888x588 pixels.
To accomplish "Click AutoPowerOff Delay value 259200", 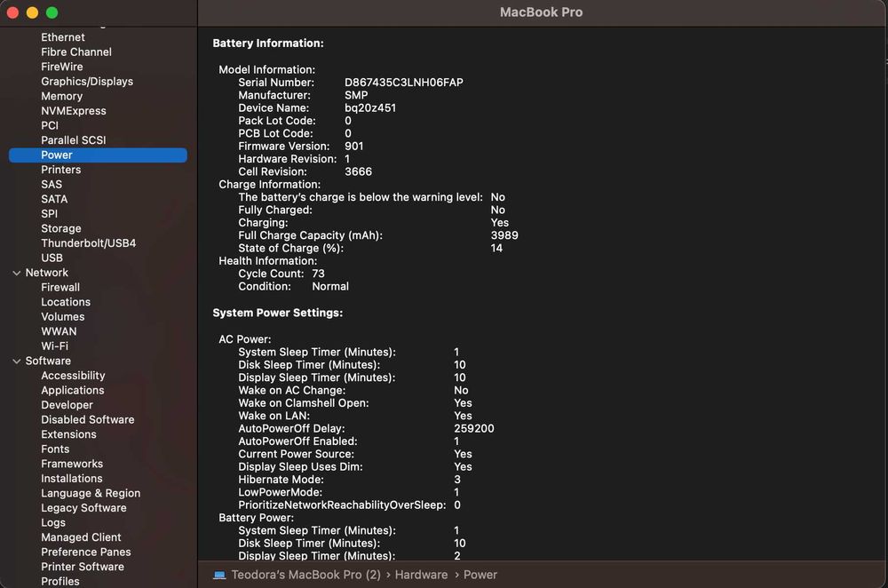I will click(x=474, y=429).
